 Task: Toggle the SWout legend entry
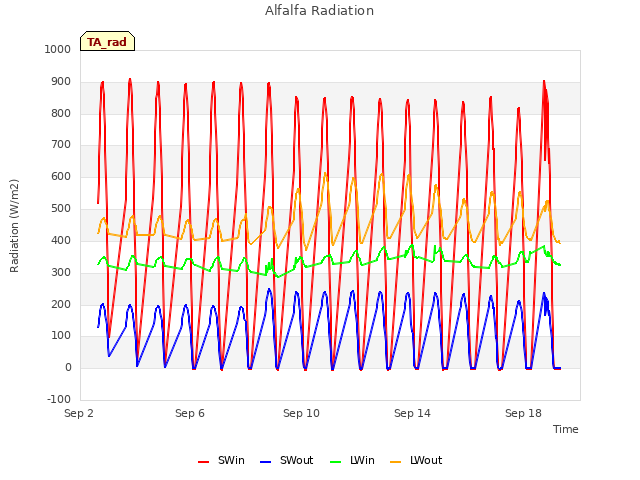pyautogui.click(x=287, y=460)
